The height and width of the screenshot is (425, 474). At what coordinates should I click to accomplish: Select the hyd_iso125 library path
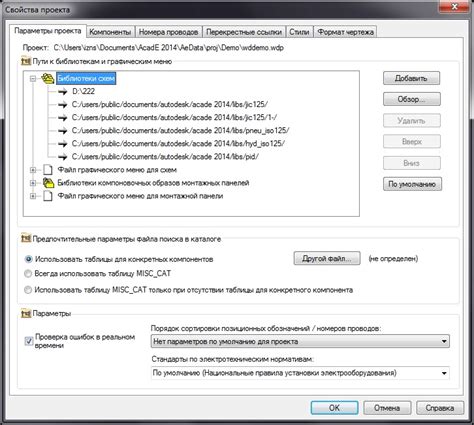point(178,144)
